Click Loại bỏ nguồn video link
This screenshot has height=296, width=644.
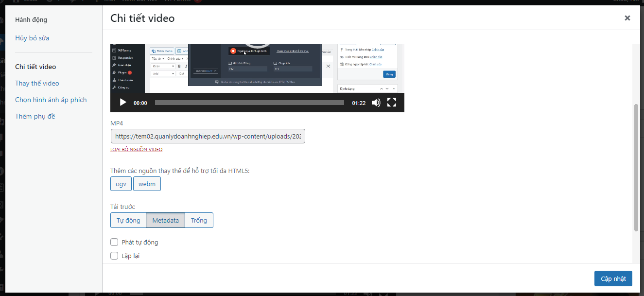(x=137, y=150)
